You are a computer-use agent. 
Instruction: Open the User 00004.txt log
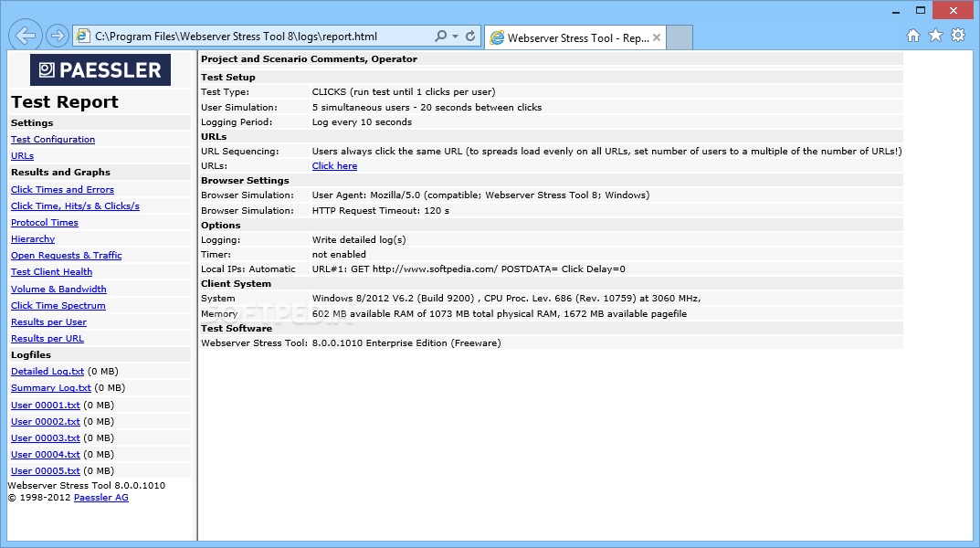click(x=46, y=454)
